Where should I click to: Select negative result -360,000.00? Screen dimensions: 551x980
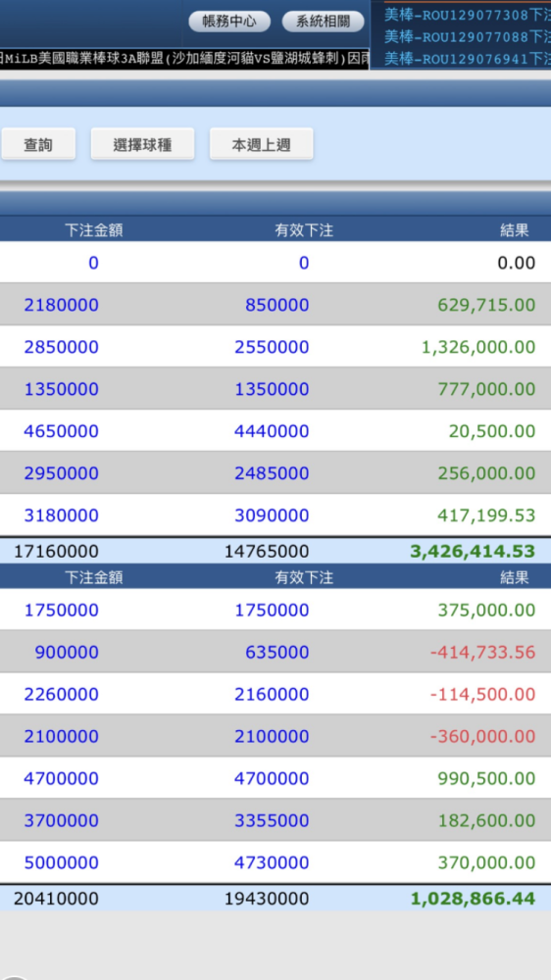click(x=482, y=736)
